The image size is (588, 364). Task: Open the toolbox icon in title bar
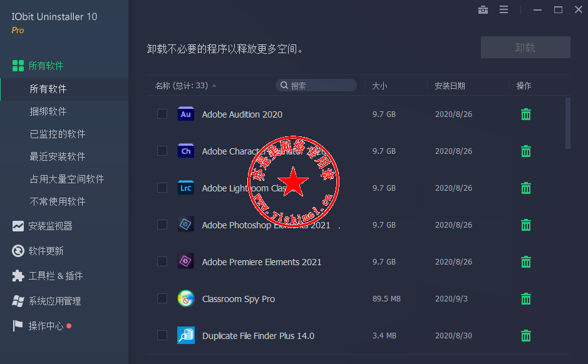click(x=483, y=10)
